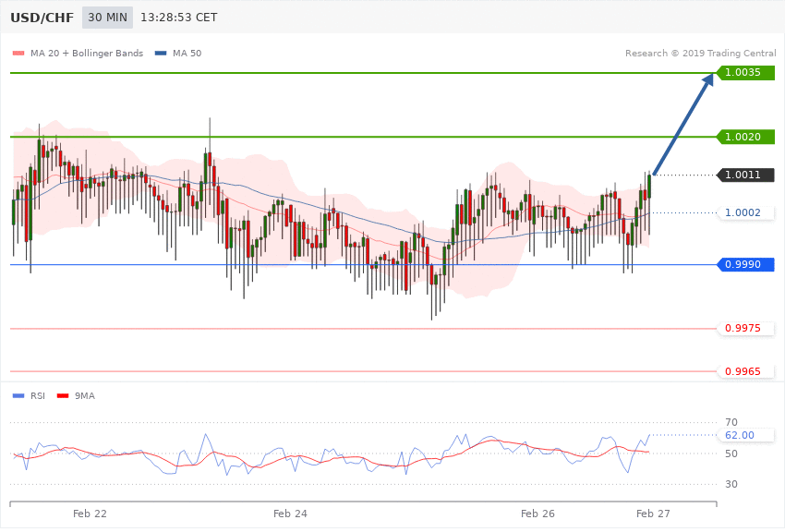Select the 30 MIN timeframe badge
Image resolution: width=785 pixels, height=532 pixels.
[x=108, y=18]
